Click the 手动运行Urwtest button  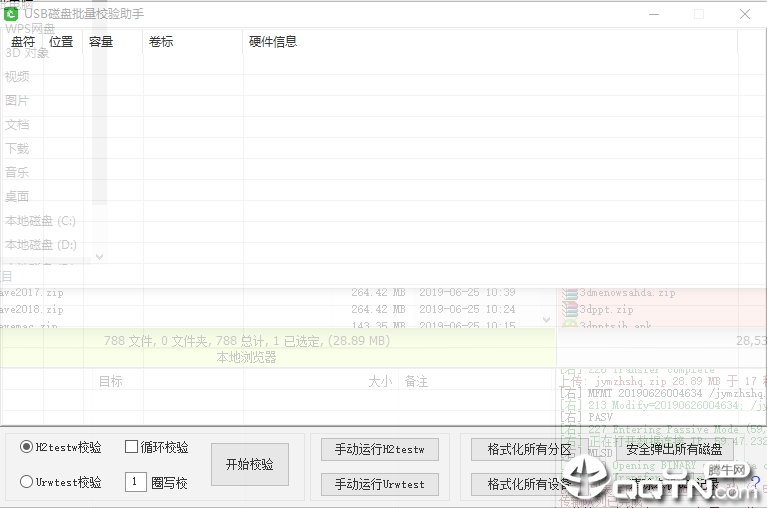380,484
